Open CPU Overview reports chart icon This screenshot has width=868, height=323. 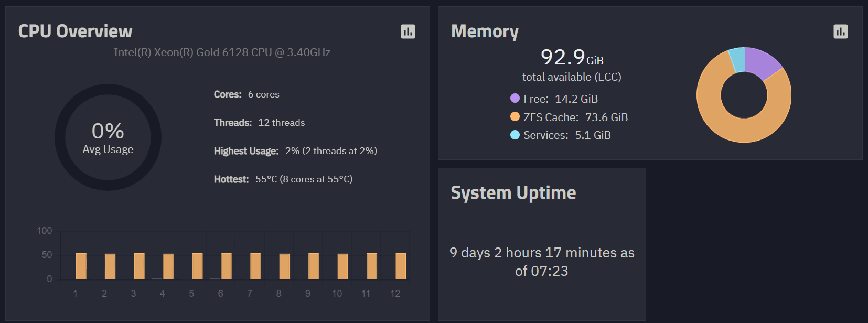click(408, 31)
